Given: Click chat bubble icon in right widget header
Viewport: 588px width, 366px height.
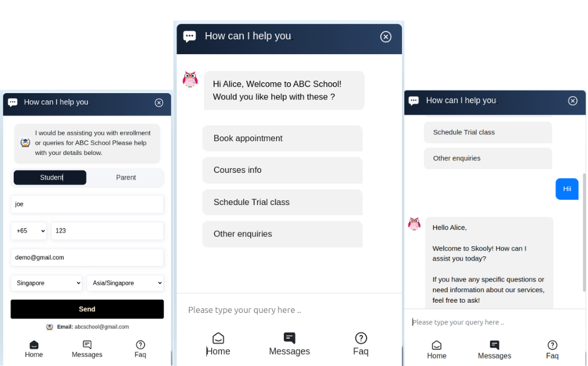Looking at the screenshot, I should pyautogui.click(x=414, y=101).
